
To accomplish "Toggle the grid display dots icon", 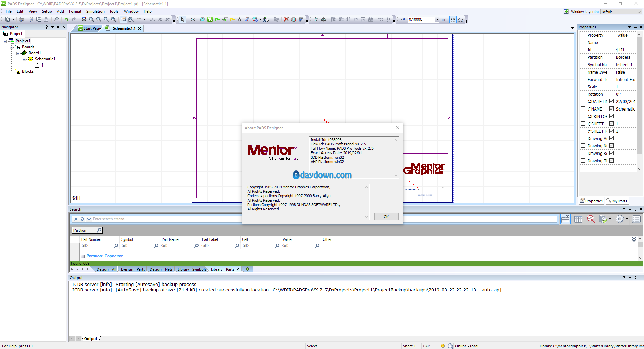I will pyautogui.click(x=453, y=19).
